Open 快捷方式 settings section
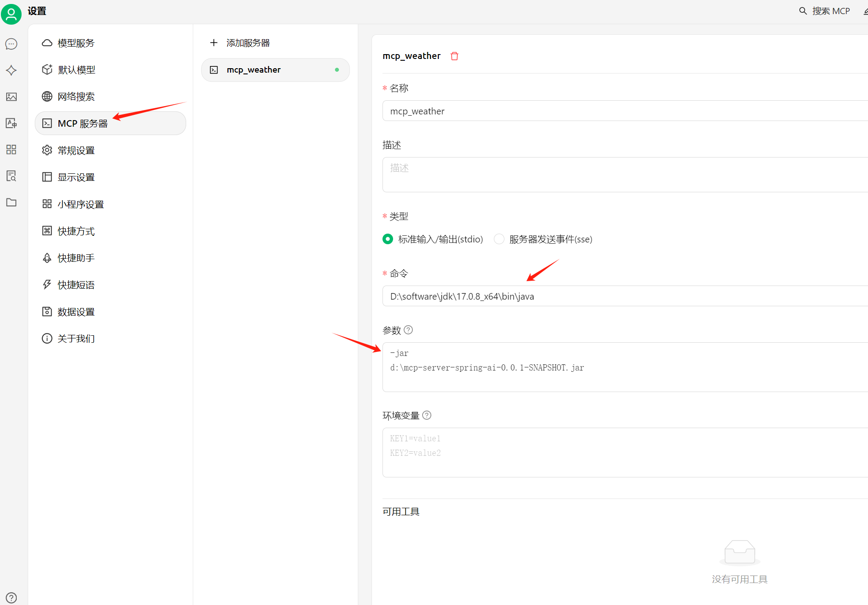The width and height of the screenshot is (868, 605). click(x=110, y=231)
